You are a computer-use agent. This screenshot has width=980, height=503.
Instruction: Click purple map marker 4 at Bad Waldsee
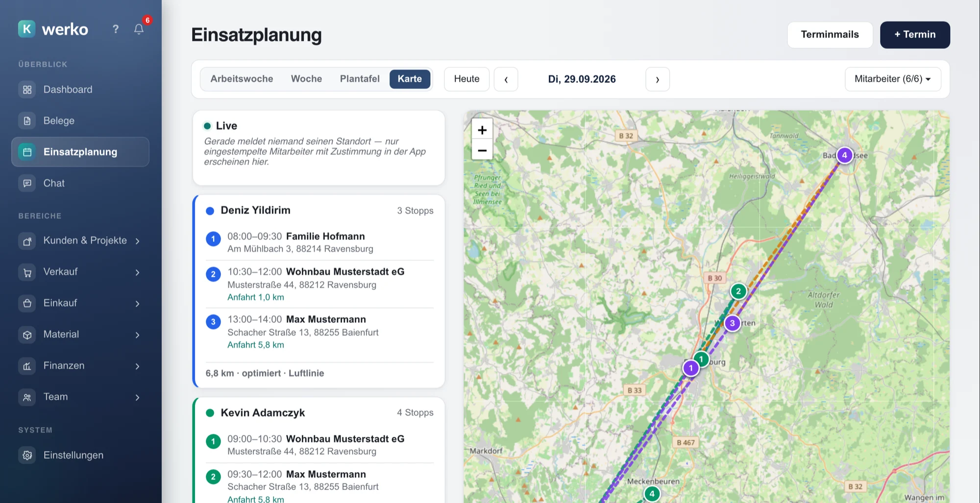844,155
